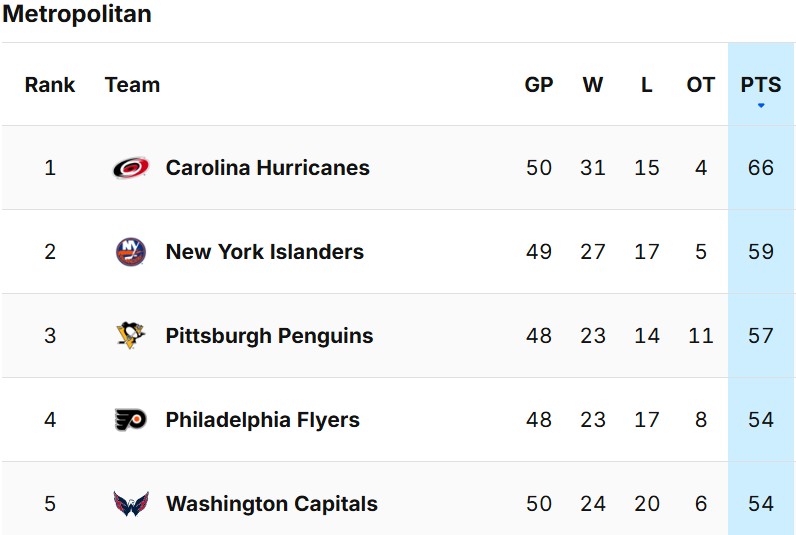This screenshot has height=535, width=796.
Task: Click the Pittsburgh Penguins logo icon
Action: click(131, 336)
